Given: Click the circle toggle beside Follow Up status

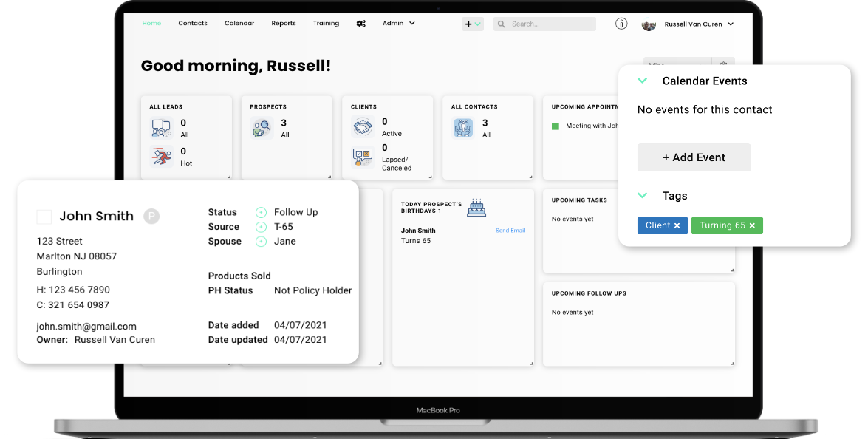Looking at the screenshot, I should pyautogui.click(x=261, y=212).
